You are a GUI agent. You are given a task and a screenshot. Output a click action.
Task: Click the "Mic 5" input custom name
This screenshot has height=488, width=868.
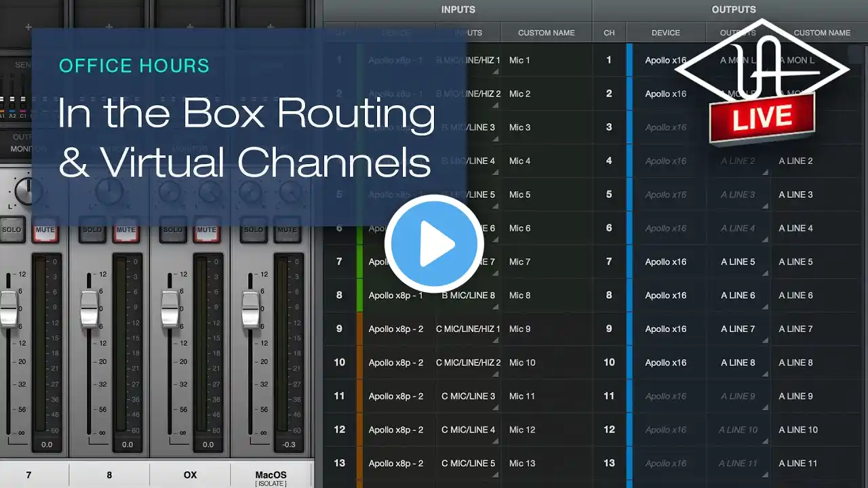click(519, 195)
